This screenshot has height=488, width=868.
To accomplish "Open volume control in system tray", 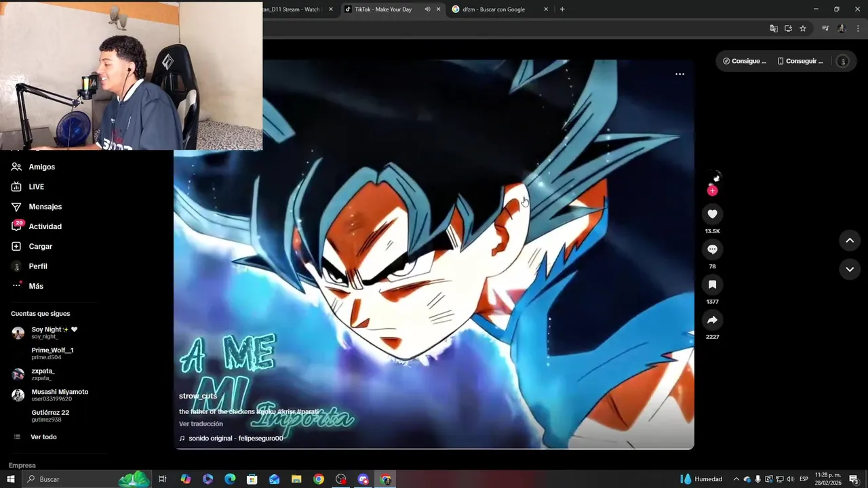I will (790, 479).
